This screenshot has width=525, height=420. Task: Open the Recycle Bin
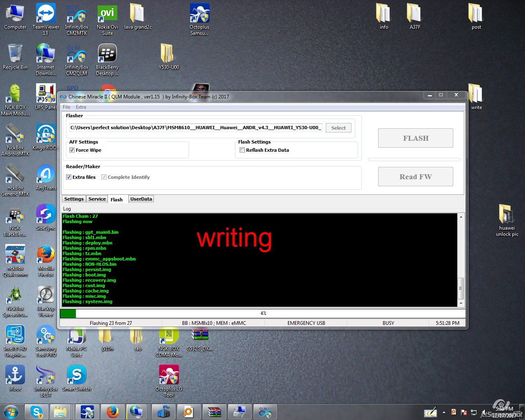tap(15, 57)
